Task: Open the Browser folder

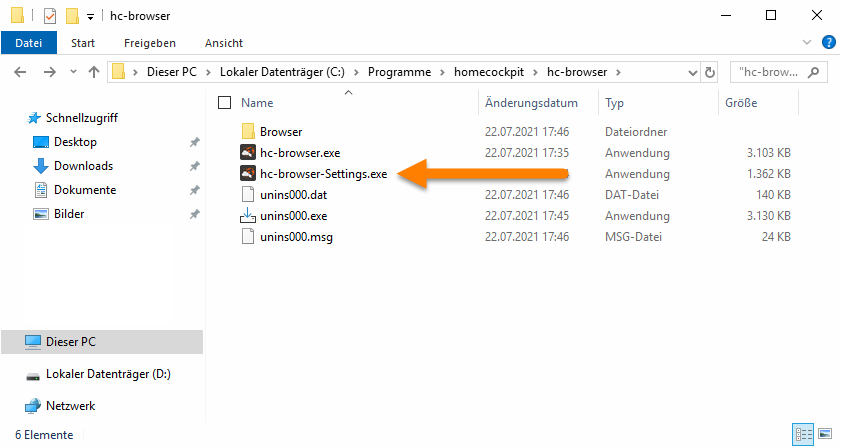Action: pos(280,131)
